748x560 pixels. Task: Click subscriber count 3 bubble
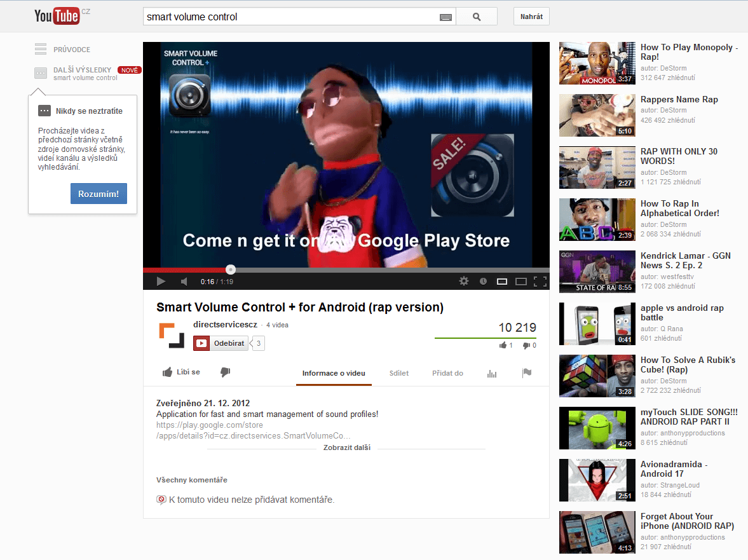pos(257,343)
